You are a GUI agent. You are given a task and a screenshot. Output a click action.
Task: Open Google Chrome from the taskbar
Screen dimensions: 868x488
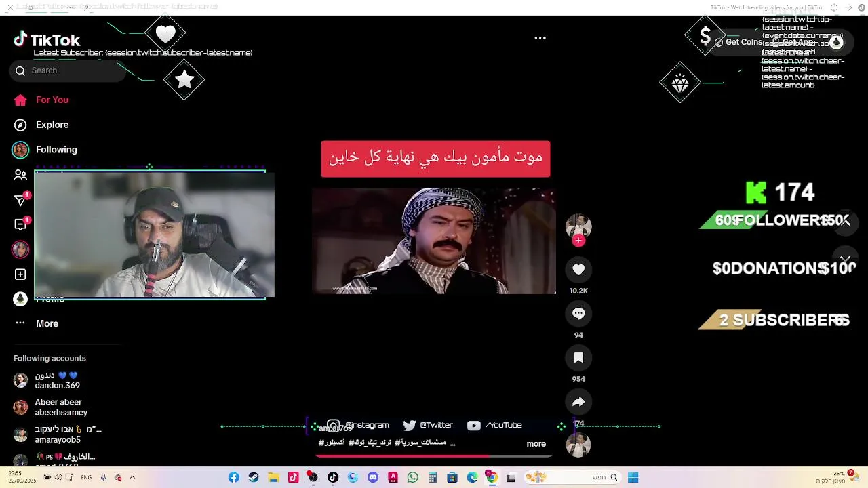pyautogui.click(x=492, y=477)
